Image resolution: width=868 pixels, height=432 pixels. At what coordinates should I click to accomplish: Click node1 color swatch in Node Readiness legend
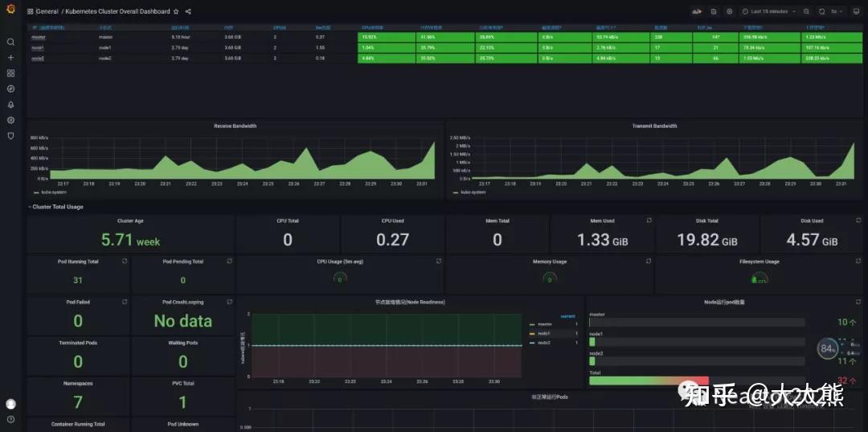tap(533, 334)
